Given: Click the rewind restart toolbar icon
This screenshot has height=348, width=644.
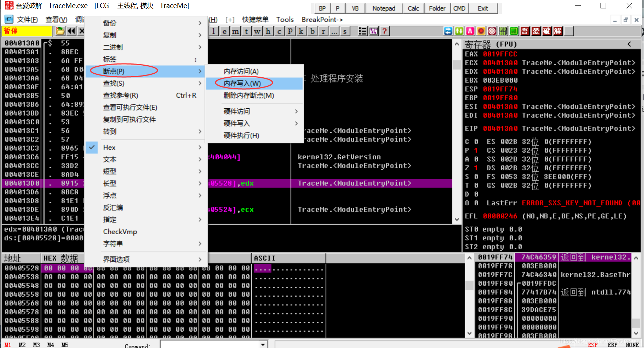Looking at the screenshot, I should pos(71,31).
